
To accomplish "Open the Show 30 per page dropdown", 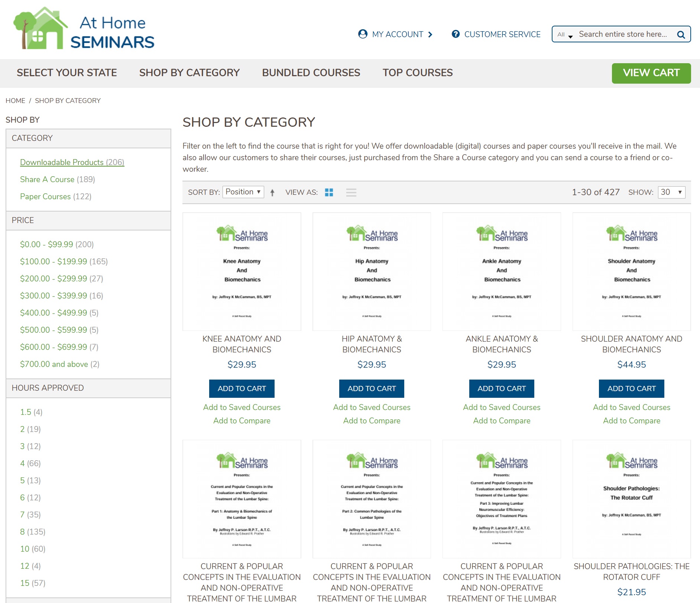I will point(671,192).
